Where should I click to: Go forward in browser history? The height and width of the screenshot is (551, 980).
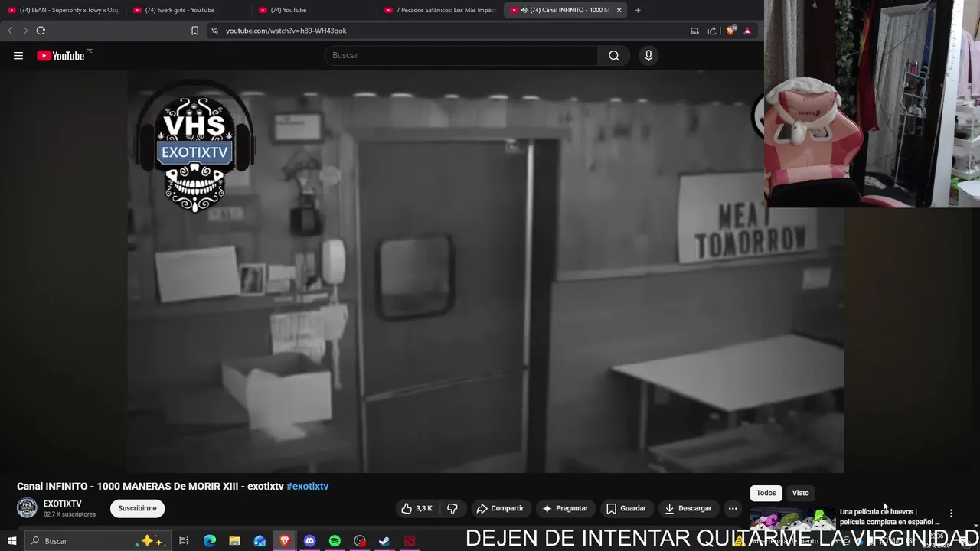(x=24, y=31)
